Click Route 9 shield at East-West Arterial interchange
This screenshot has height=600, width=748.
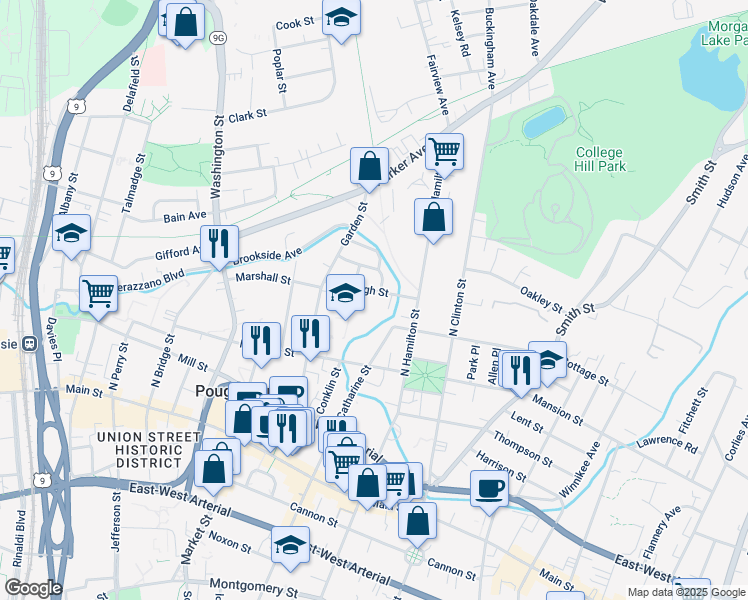tap(42, 480)
